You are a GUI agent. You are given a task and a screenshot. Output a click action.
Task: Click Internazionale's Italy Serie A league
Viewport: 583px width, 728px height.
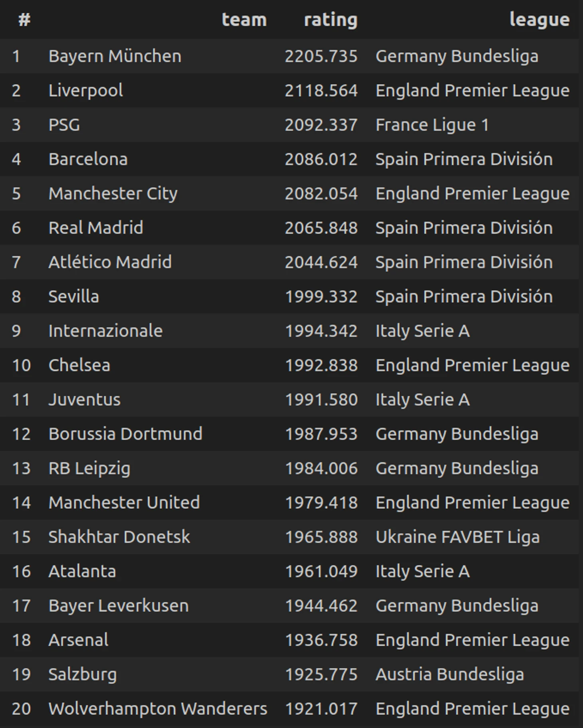(x=422, y=331)
